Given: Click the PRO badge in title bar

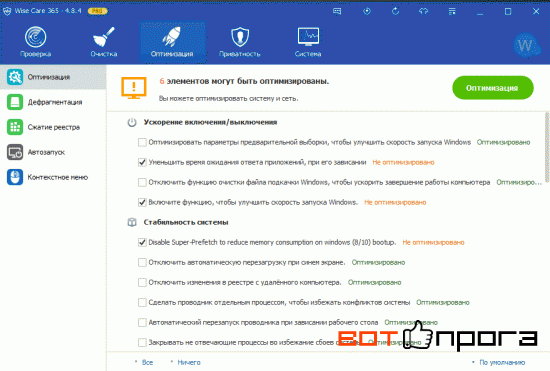Looking at the screenshot, I should click(x=97, y=11).
